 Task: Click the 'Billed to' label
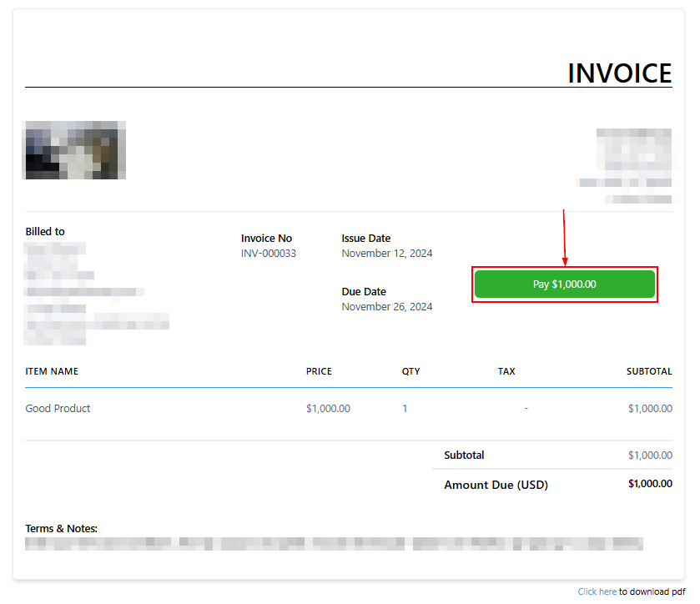click(45, 232)
